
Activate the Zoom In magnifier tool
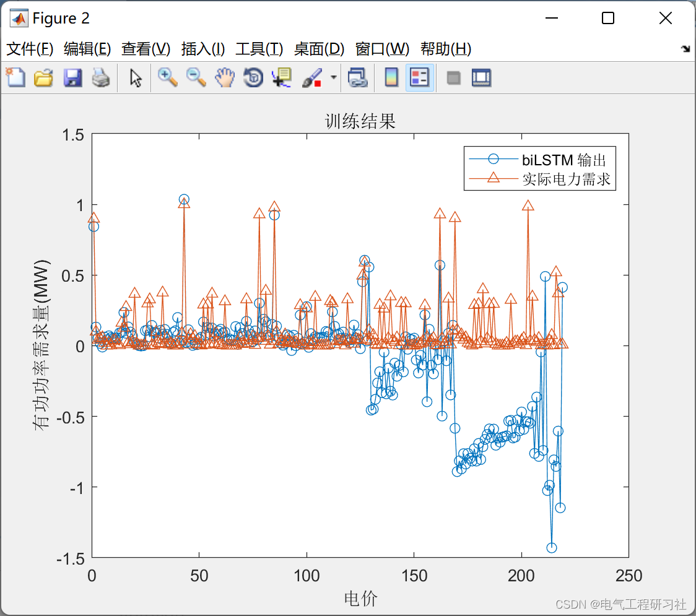coord(167,77)
